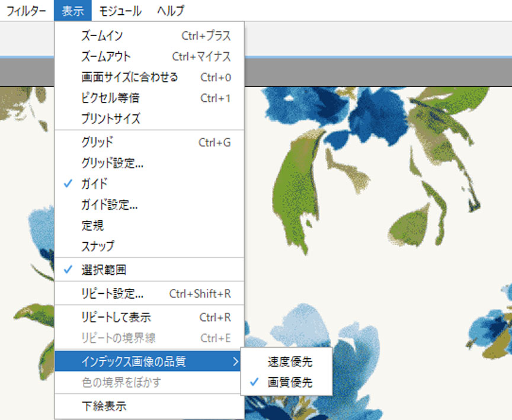Screen dimensions: 512x420
Task: Open リピート設定... dialog
Action: [x=149, y=294]
